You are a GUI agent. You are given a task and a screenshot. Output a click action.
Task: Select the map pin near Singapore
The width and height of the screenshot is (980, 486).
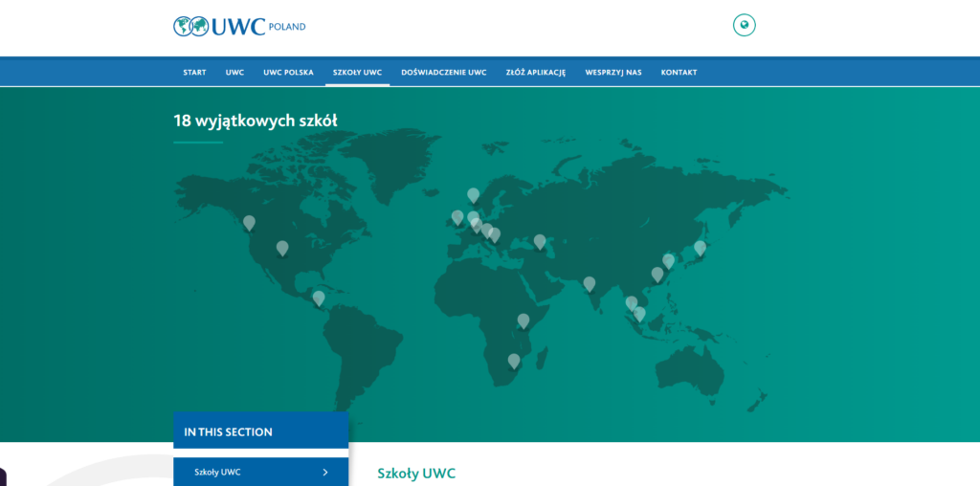point(638,314)
